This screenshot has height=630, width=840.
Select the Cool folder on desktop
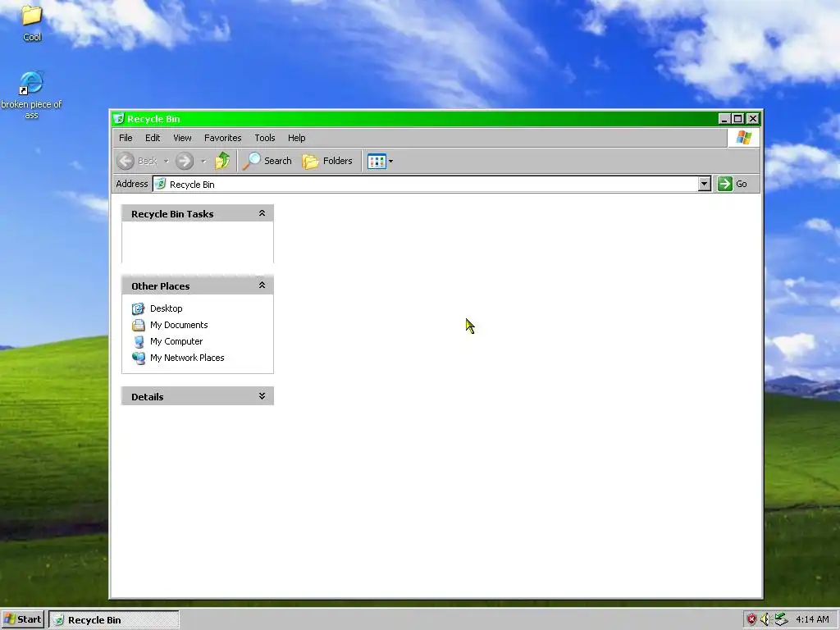point(32,24)
